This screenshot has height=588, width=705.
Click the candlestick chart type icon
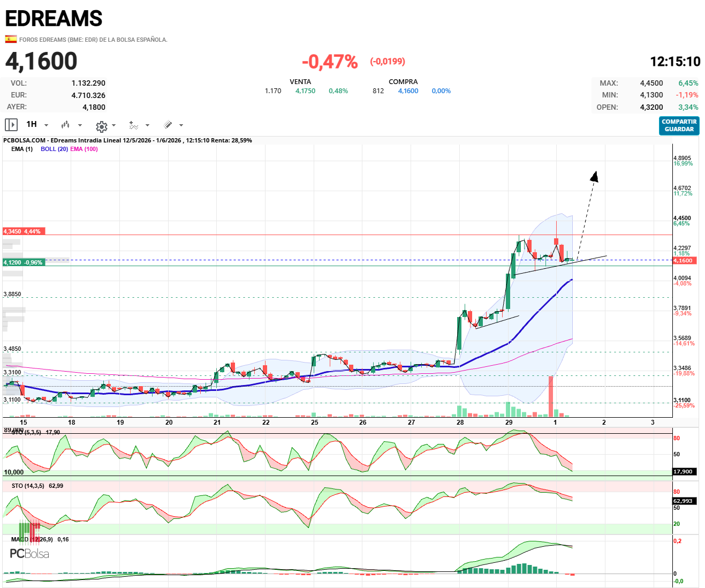coord(65,125)
